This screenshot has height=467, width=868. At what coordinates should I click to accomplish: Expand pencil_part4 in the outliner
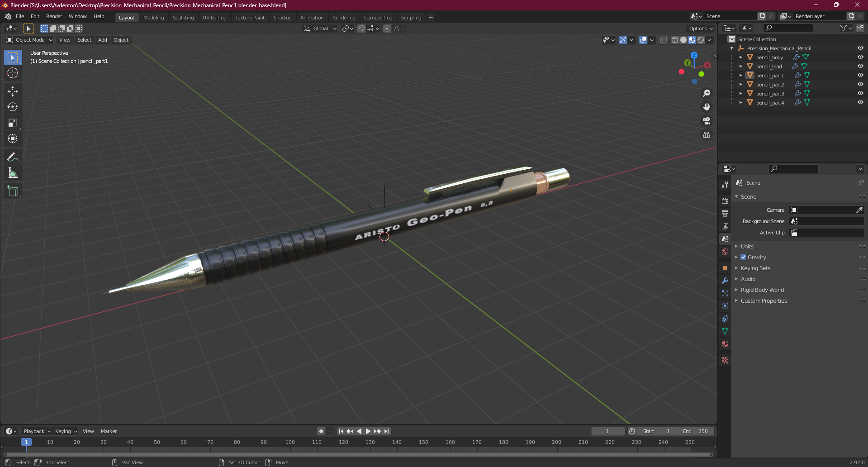click(x=740, y=103)
